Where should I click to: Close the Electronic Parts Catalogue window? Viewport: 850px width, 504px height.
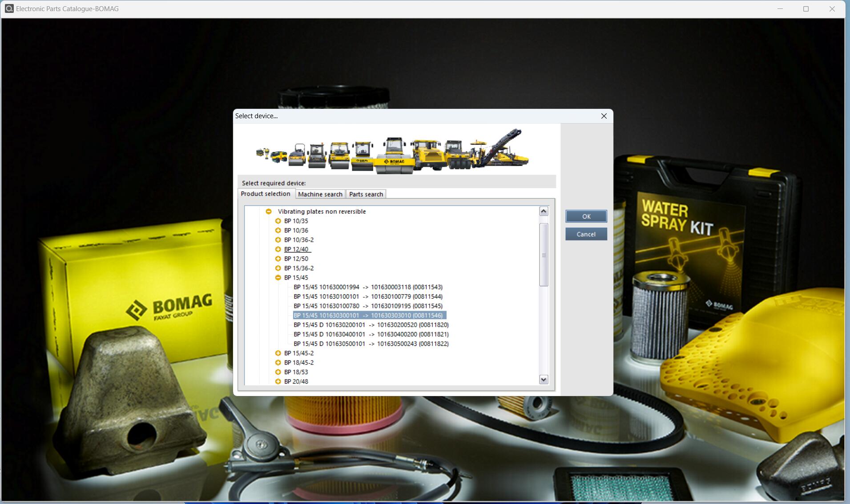click(832, 9)
